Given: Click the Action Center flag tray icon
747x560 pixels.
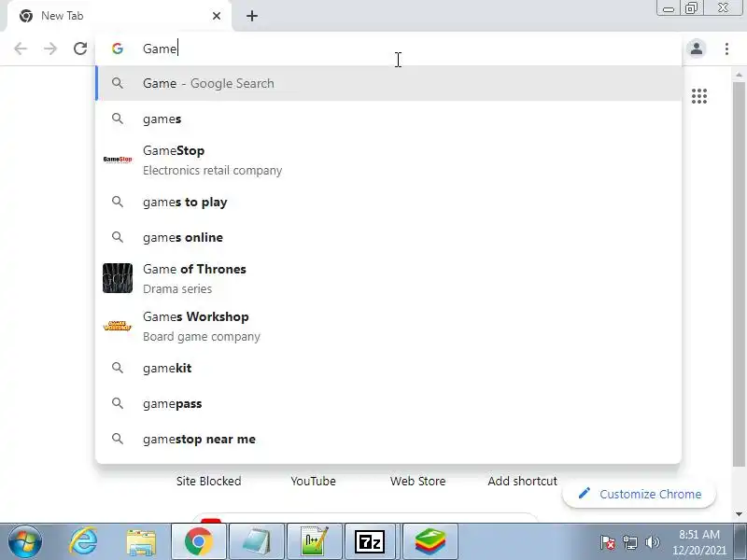Looking at the screenshot, I should coord(608,542).
